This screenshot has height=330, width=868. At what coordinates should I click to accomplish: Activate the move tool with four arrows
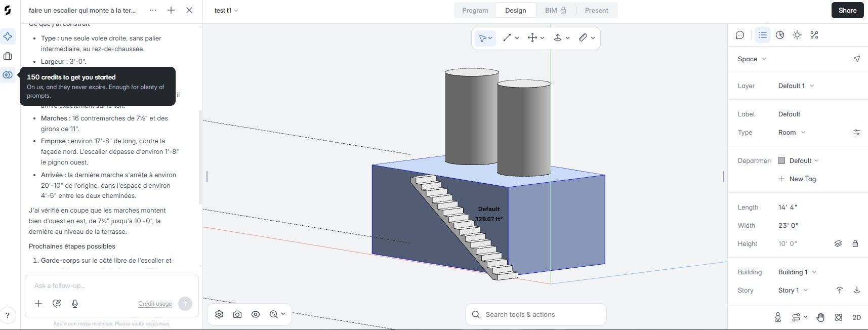click(x=532, y=38)
